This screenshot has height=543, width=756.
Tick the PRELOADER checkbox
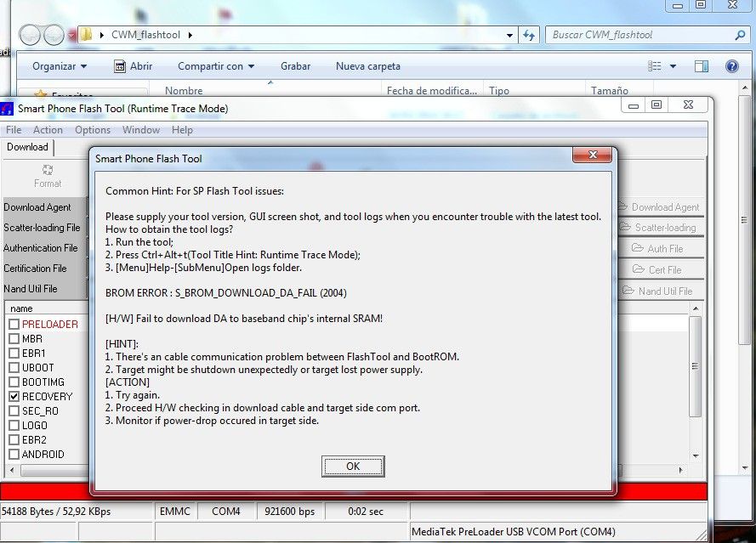coord(14,325)
